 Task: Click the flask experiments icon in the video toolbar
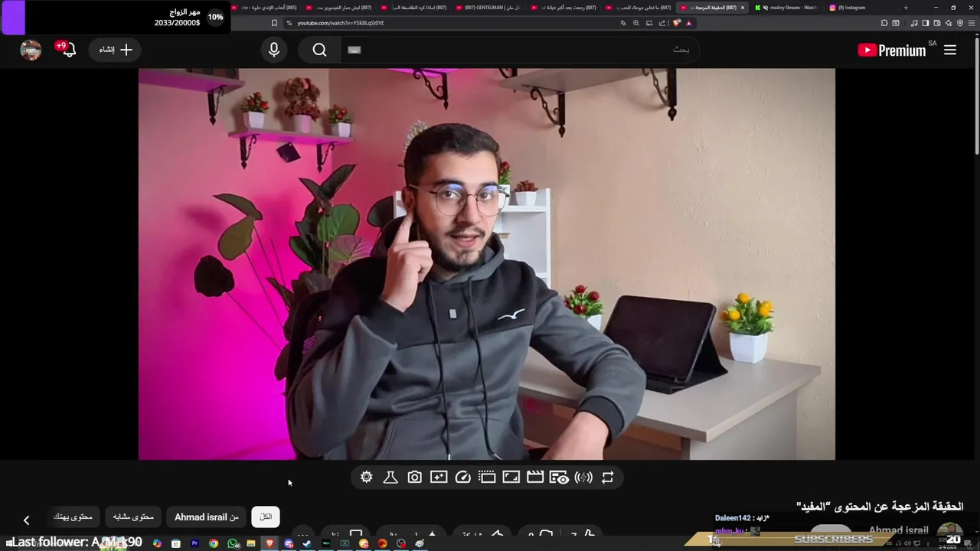click(x=390, y=478)
